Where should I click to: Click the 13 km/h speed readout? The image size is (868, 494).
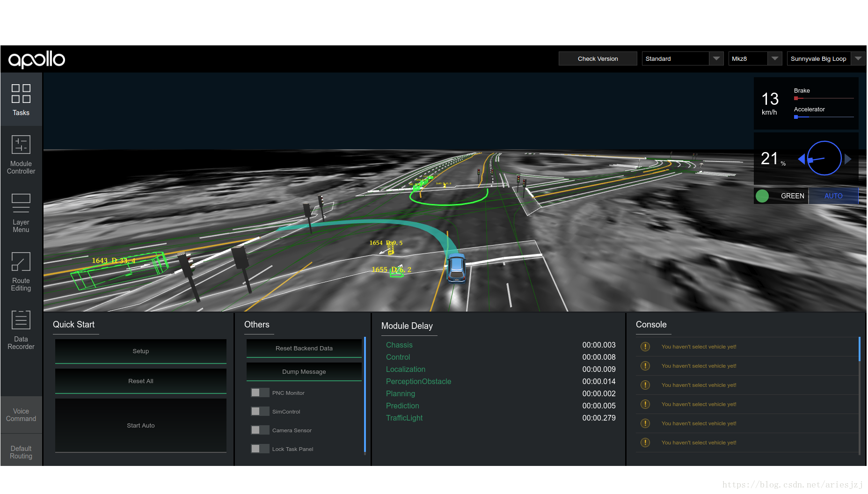tap(770, 103)
